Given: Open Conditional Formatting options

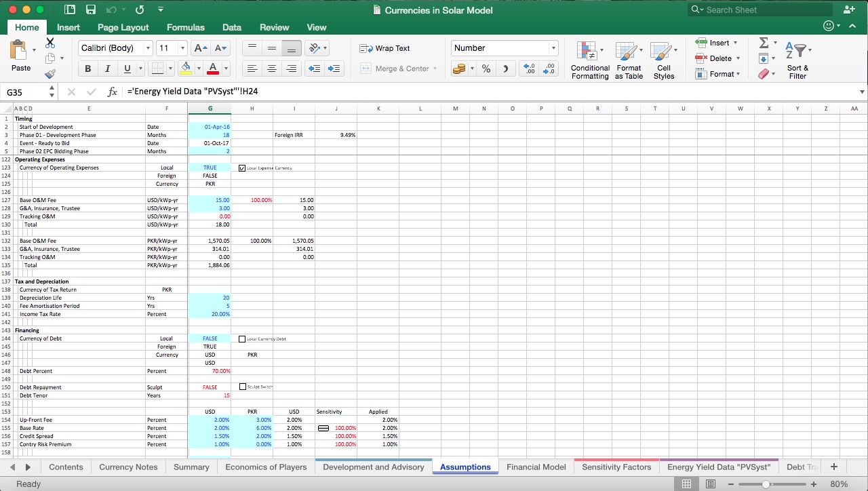Looking at the screenshot, I should point(589,59).
